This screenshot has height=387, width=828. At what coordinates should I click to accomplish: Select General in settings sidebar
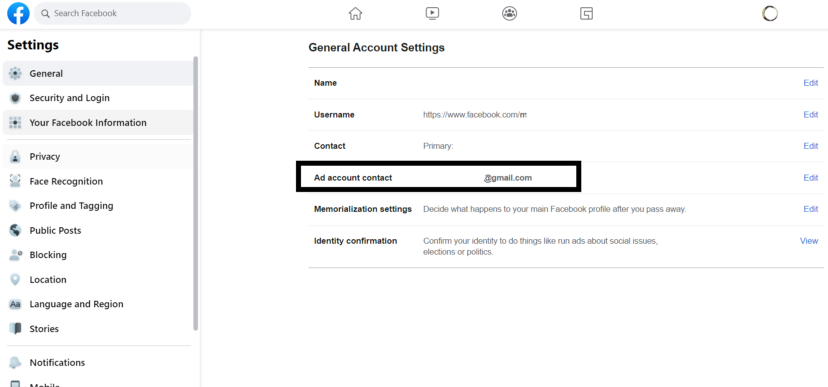tap(98, 73)
